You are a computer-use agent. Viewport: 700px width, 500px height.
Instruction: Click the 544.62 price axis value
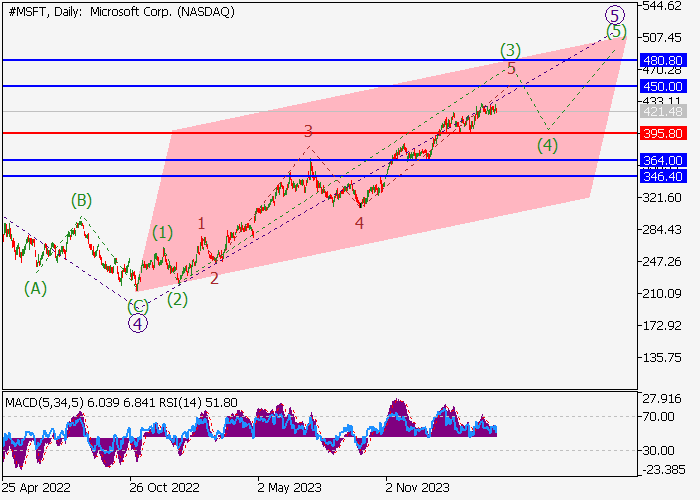662,6
